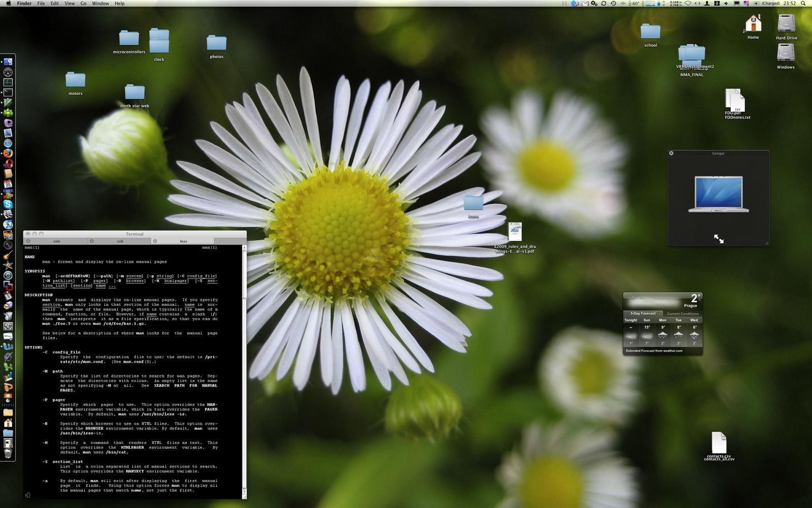The image size is (812, 508).
Task: Click the Terminal window vertical scrollbar
Action: (x=245, y=371)
